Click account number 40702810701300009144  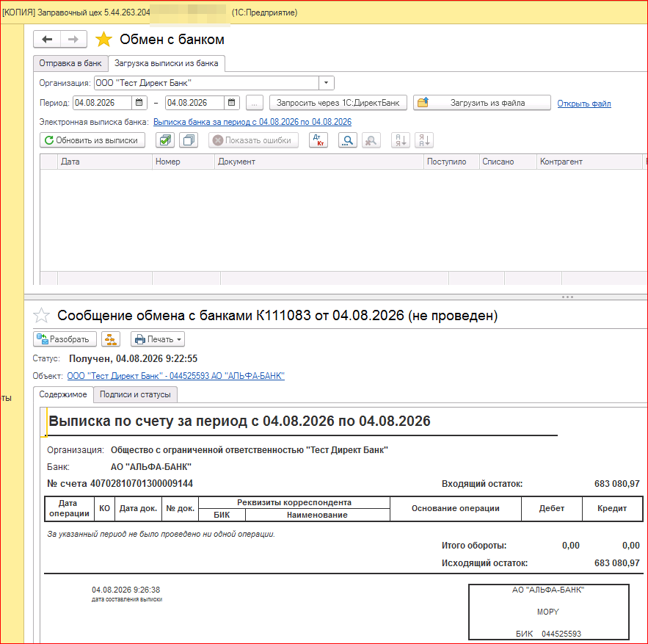(142, 483)
